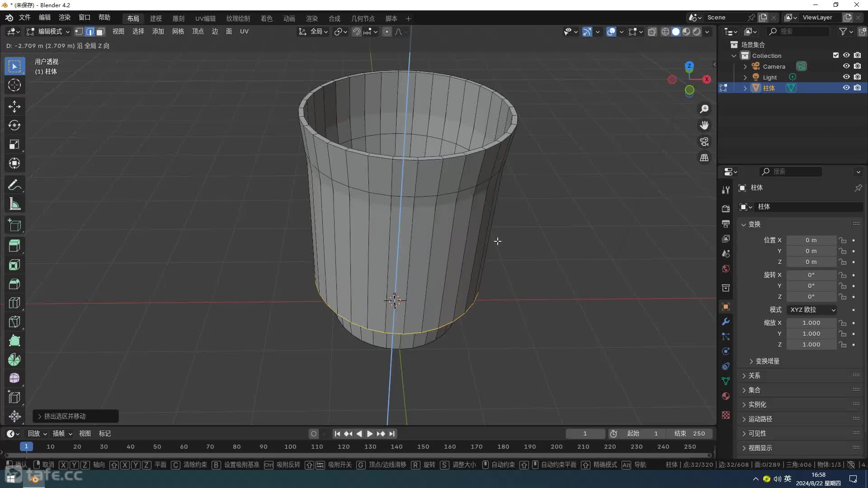Image resolution: width=868 pixels, height=488 pixels.
Task: Select the Scale tool
Action: coord(14,144)
